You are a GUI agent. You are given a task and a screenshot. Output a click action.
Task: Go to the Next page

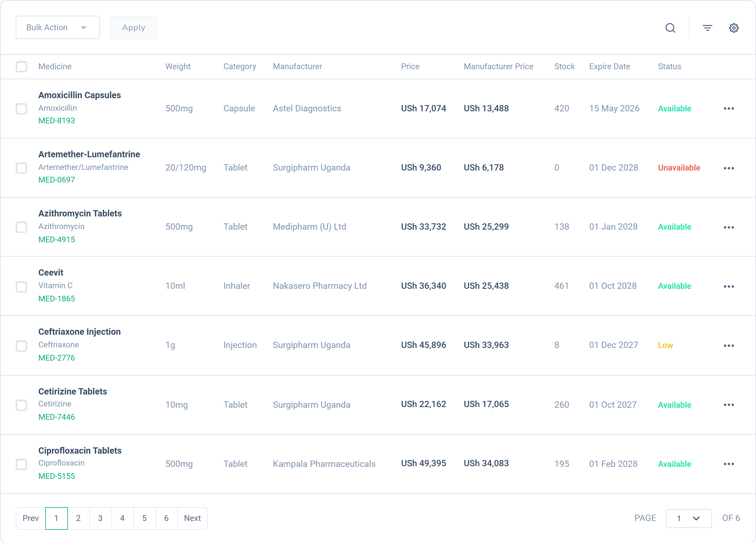(x=192, y=518)
